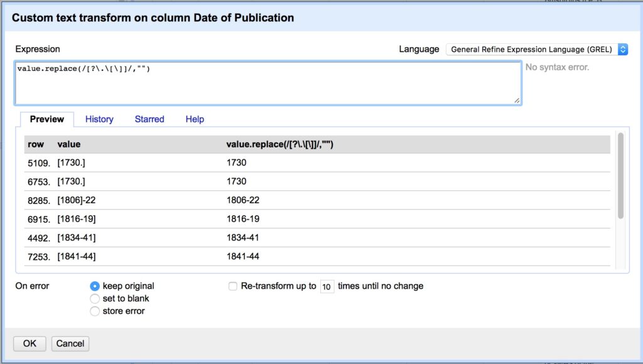
Task: Confirm the transform with OK
Action: 29,343
